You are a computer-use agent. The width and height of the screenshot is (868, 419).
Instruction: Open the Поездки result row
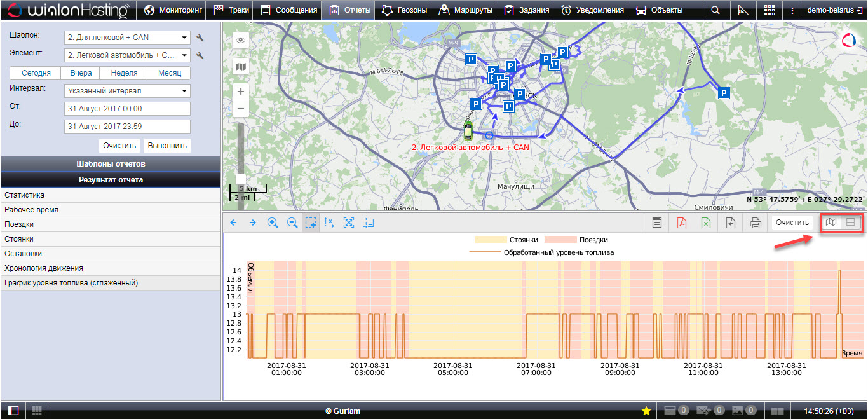click(111, 224)
